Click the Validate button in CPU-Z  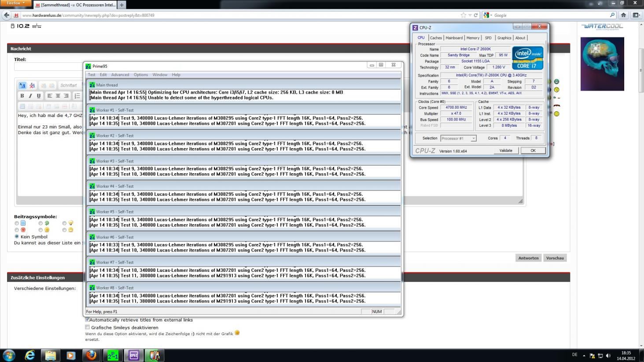tap(506, 150)
